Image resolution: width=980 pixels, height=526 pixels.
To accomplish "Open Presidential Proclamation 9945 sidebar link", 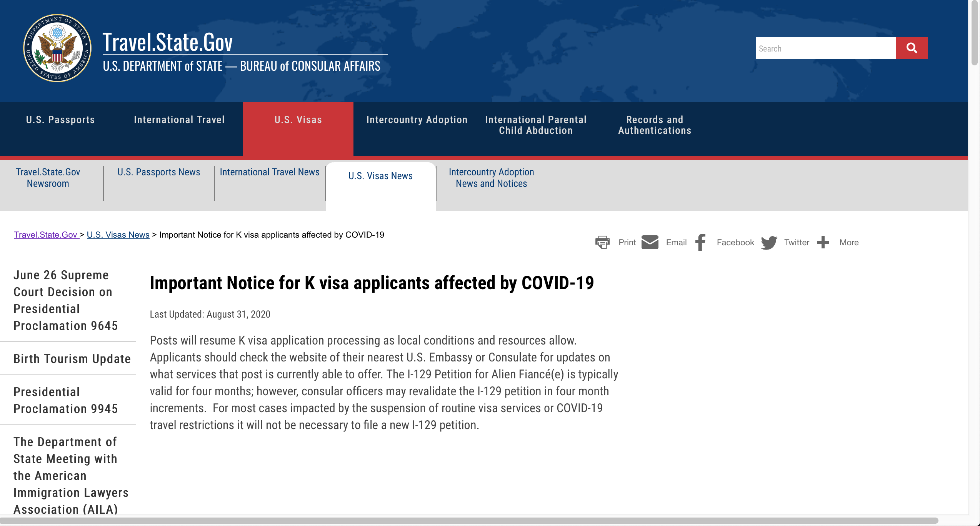I will (65, 400).
